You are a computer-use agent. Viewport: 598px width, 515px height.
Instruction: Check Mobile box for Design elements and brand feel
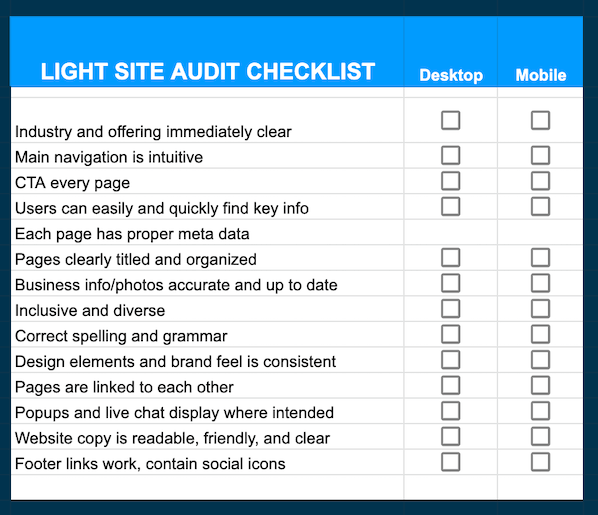[x=540, y=360]
